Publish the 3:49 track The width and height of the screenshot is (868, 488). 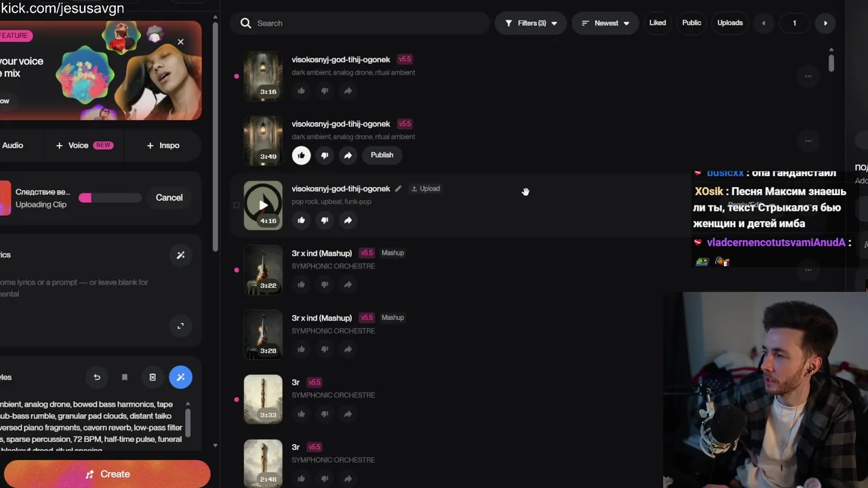point(382,155)
